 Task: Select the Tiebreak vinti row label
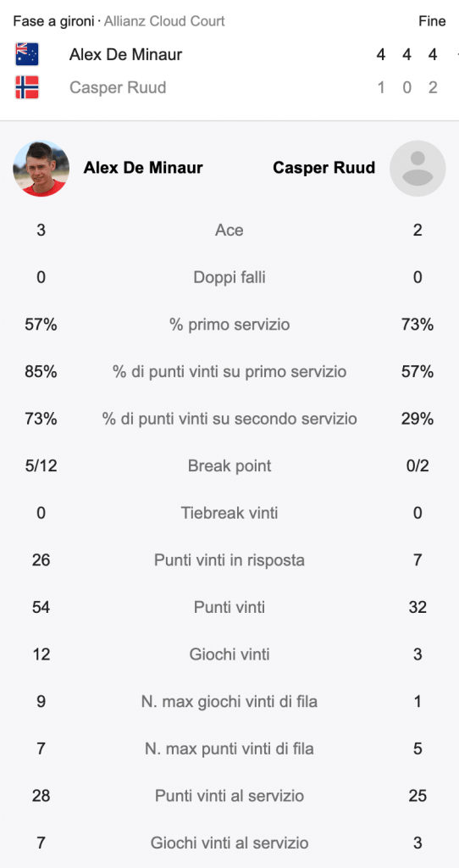click(x=229, y=513)
